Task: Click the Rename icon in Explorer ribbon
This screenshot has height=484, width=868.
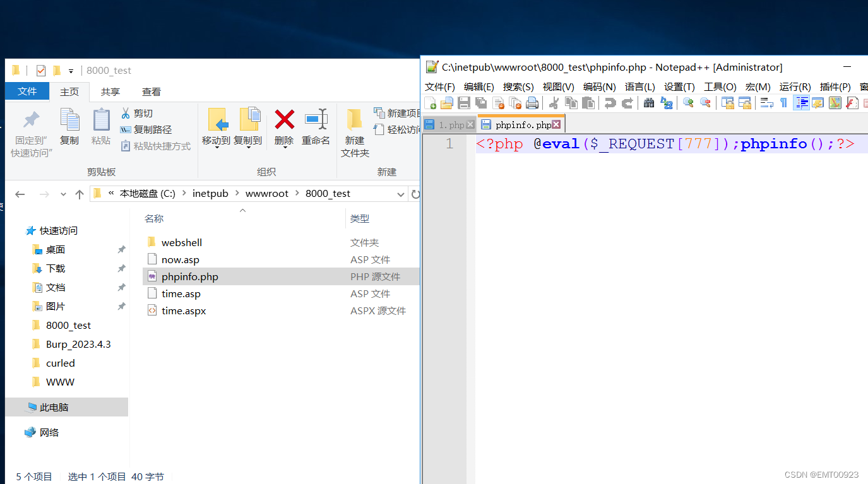Action: [x=316, y=119]
